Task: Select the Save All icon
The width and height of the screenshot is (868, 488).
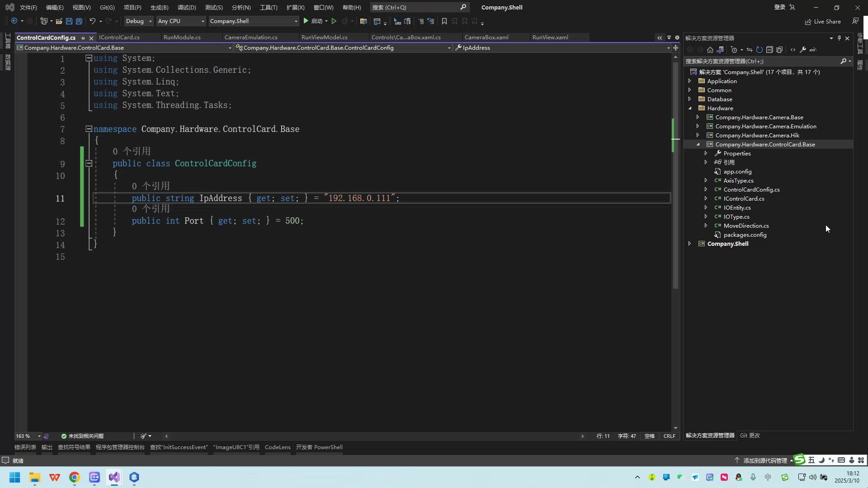Action: (79, 21)
